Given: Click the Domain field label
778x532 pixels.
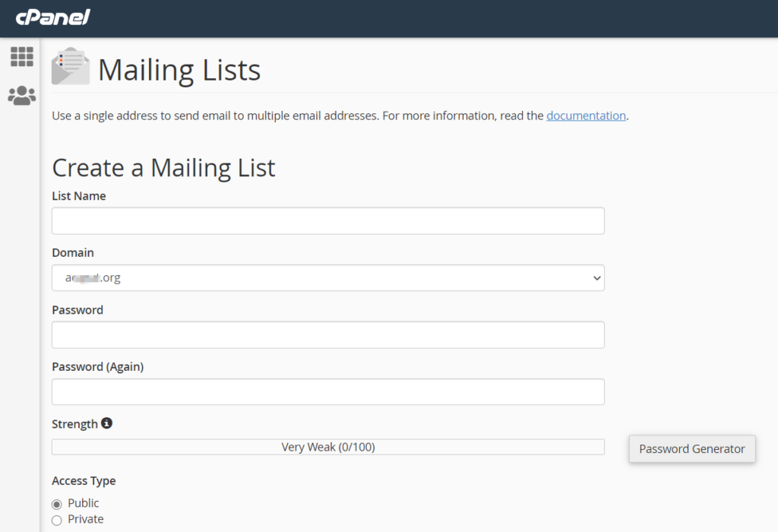Looking at the screenshot, I should coord(73,252).
